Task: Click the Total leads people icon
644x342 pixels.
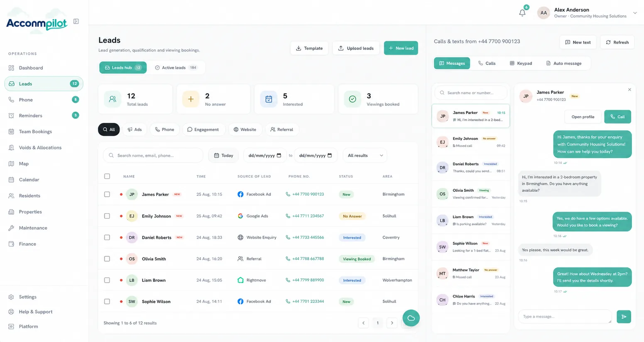Action: 113,99
